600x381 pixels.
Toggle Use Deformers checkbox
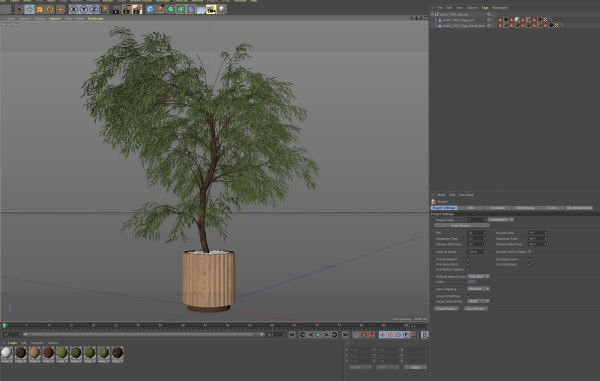[x=530, y=264]
